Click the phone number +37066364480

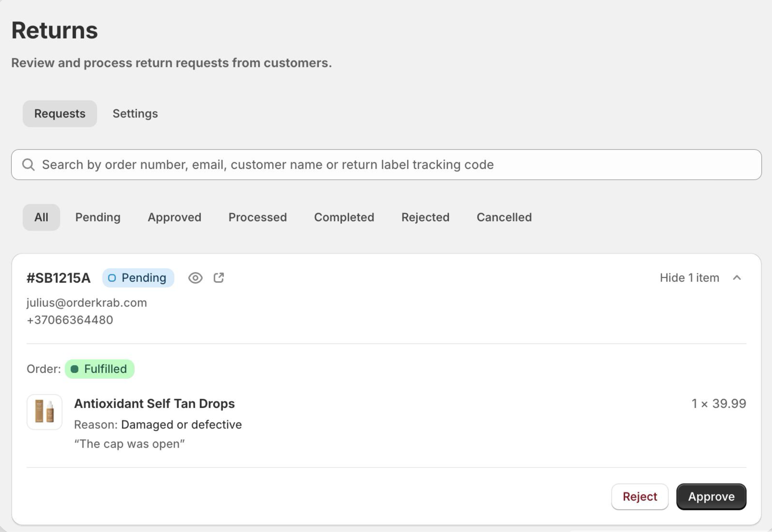[x=70, y=320]
